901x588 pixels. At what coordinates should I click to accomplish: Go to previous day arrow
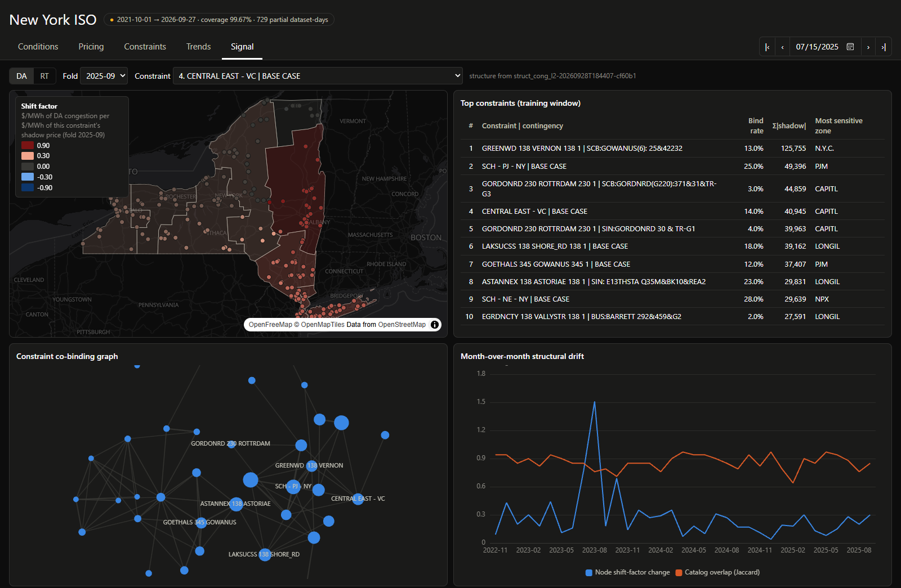pyautogui.click(x=782, y=47)
